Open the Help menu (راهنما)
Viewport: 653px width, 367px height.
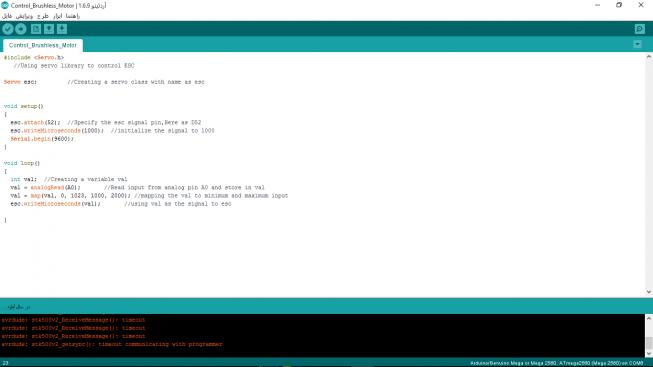click(73, 16)
